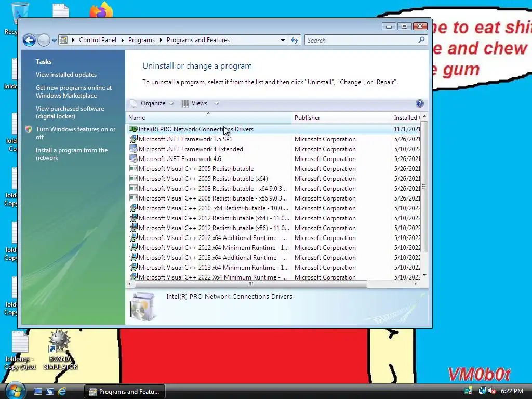
Task: Click Microsoft Corporation publisher for .NET Framework 4.6
Action: [x=325, y=159]
